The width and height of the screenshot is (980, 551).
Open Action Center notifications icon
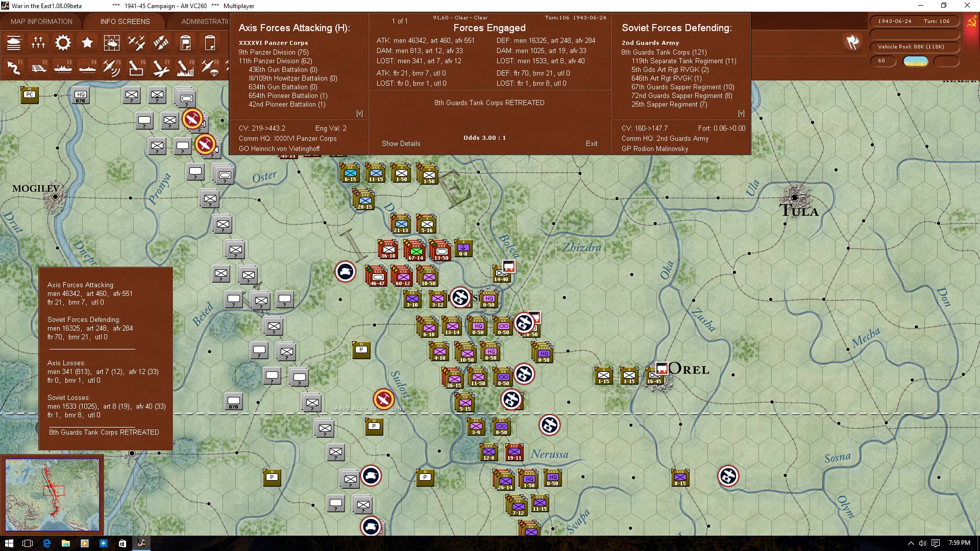[x=936, y=543]
